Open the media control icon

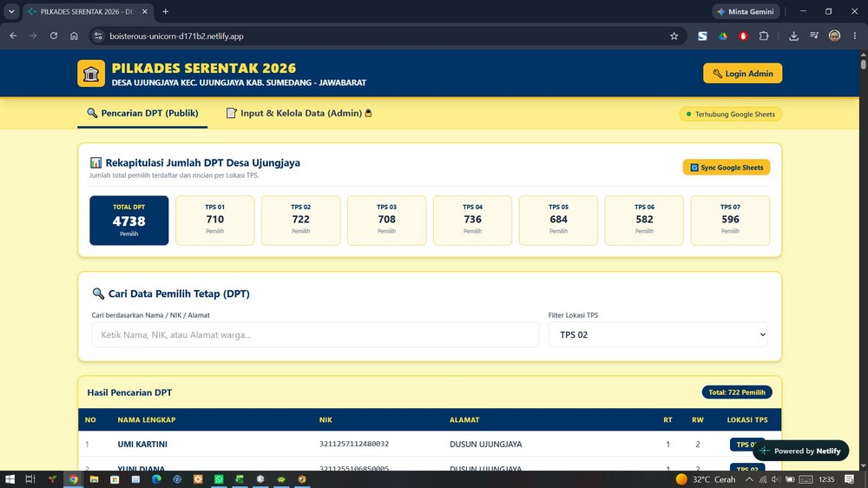(x=814, y=36)
